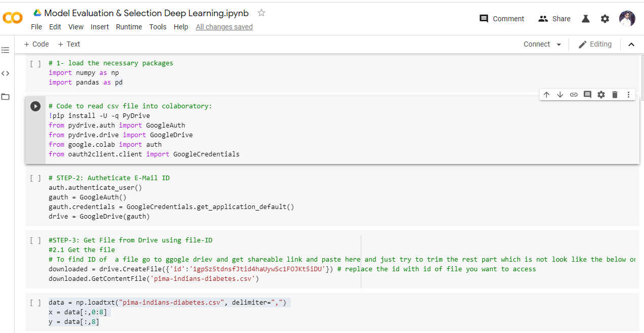This screenshot has width=644, height=333.
Task: Open the file browser sidebar
Action: tap(5, 97)
